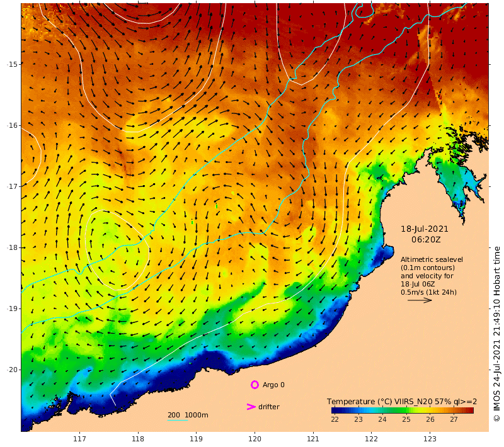Click latitude axis label -16
Screen dimensions: 504x447
tap(12, 125)
